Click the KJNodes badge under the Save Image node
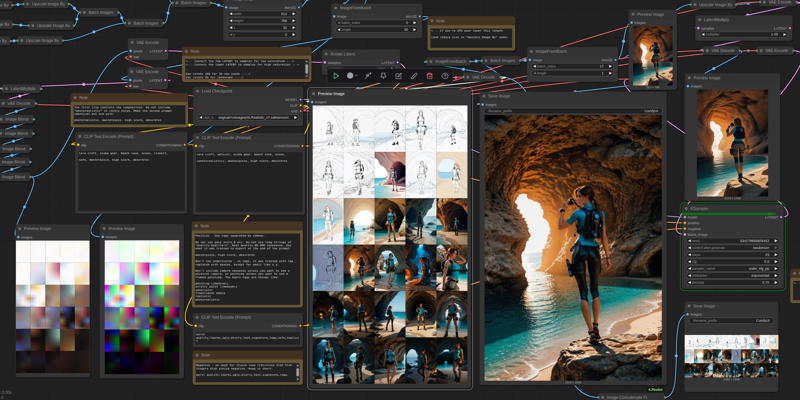The width and height of the screenshot is (800, 400). tap(655, 390)
